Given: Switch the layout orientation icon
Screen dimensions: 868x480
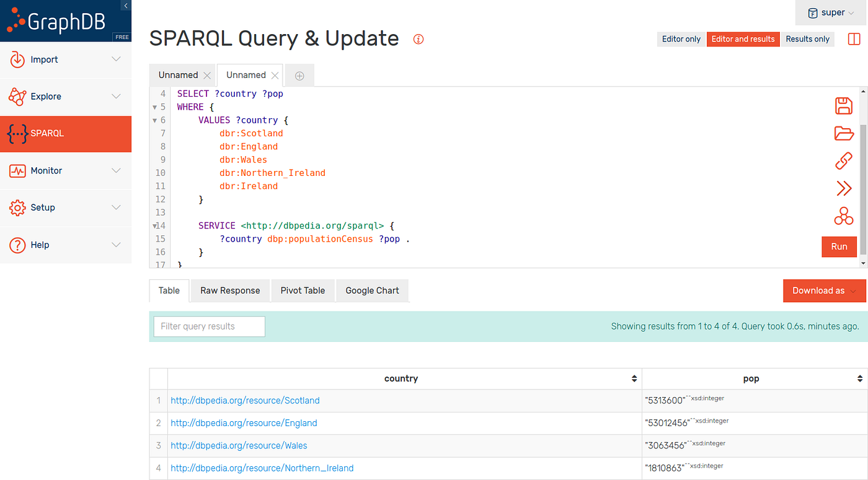Looking at the screenshot, I should tap(854, 38).
